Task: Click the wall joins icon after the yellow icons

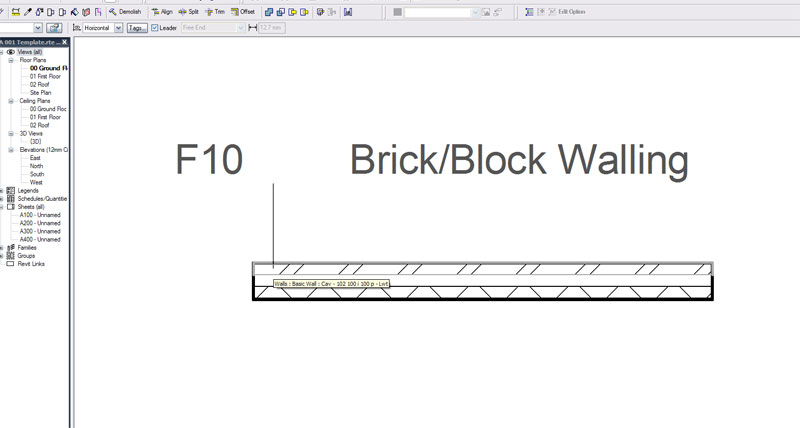Action: (x=320, y=12)
